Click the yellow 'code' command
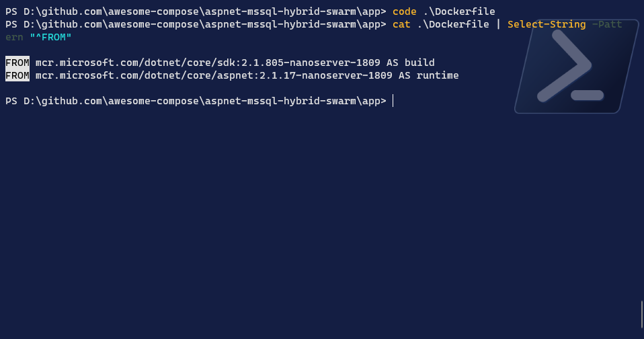The image size is (644, 339). click(405, 11)
